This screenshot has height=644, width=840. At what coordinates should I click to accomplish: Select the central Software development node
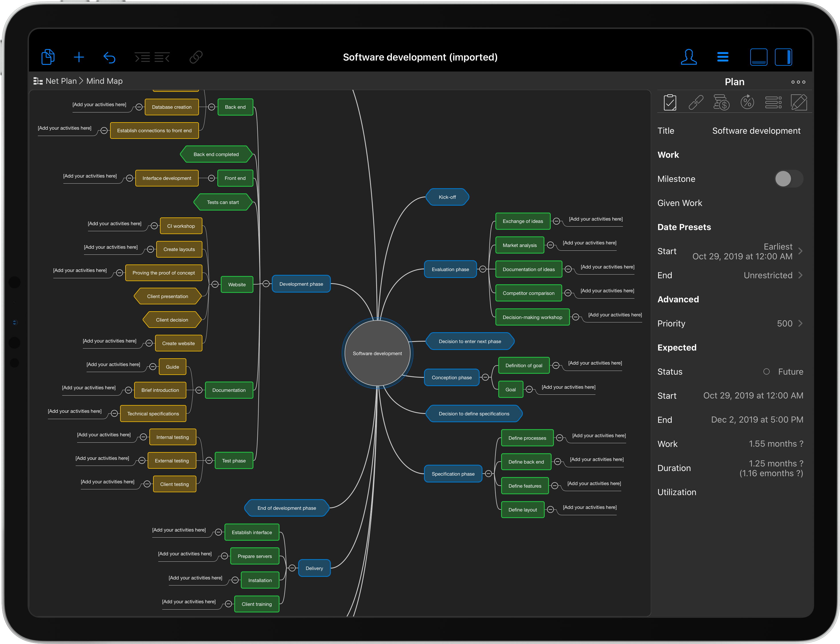point(377,353)
